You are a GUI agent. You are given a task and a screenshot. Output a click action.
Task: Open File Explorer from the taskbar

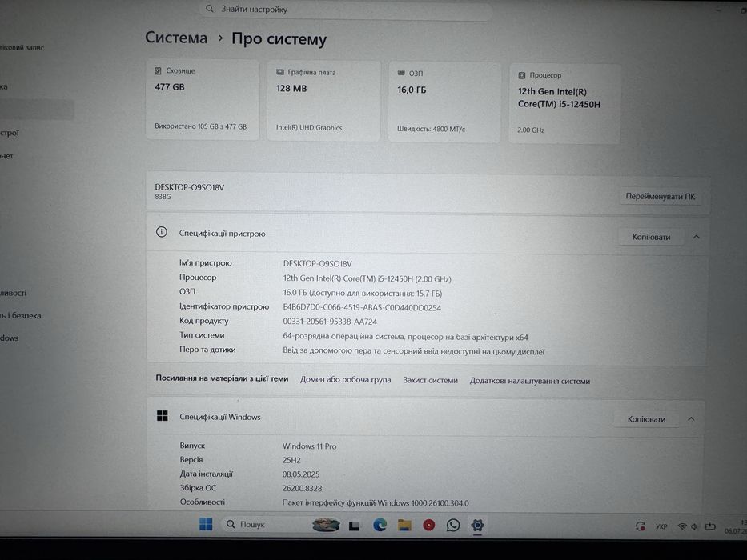point(404,525)
